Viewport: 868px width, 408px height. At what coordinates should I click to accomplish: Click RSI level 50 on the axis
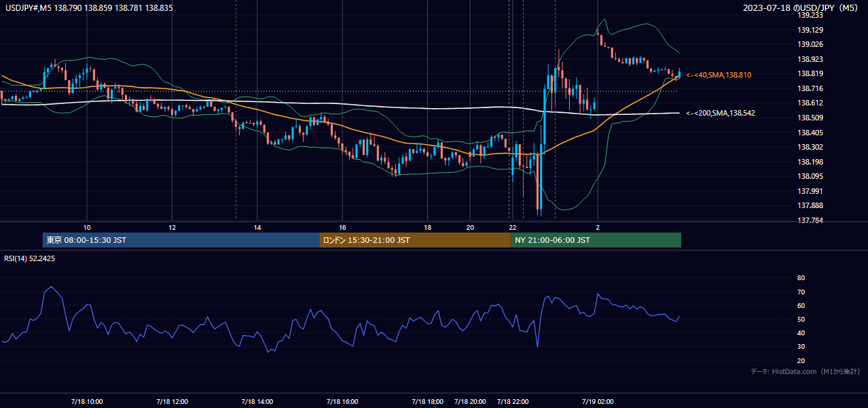pos(801,319)
